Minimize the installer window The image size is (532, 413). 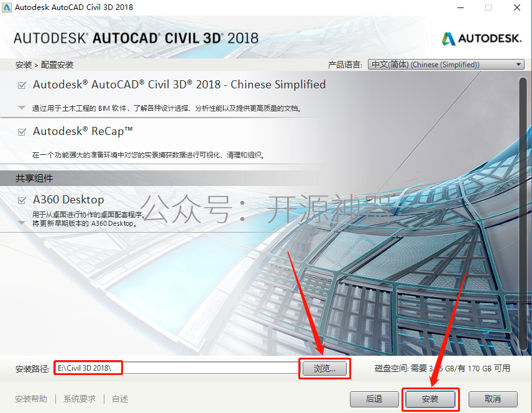461,7
